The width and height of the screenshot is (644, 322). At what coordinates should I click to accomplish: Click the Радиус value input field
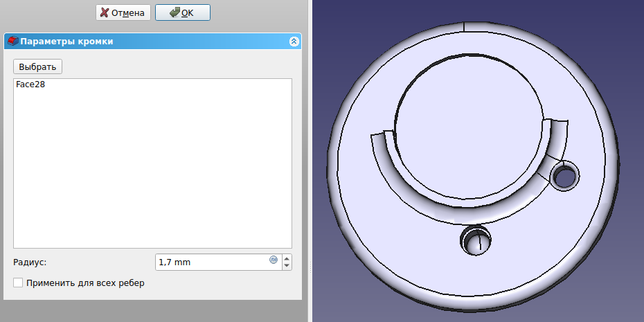click(218, 262)
